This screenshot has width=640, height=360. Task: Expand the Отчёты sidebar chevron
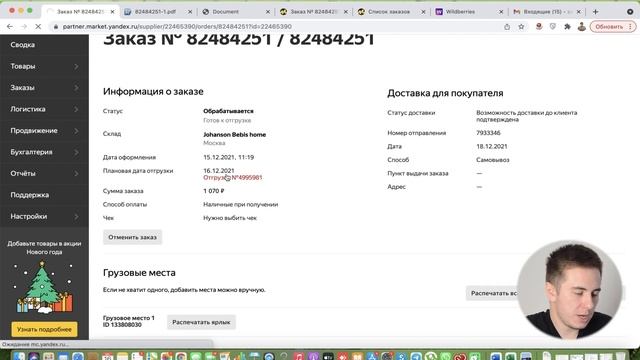pyautogui.click(x=76, y=173)
